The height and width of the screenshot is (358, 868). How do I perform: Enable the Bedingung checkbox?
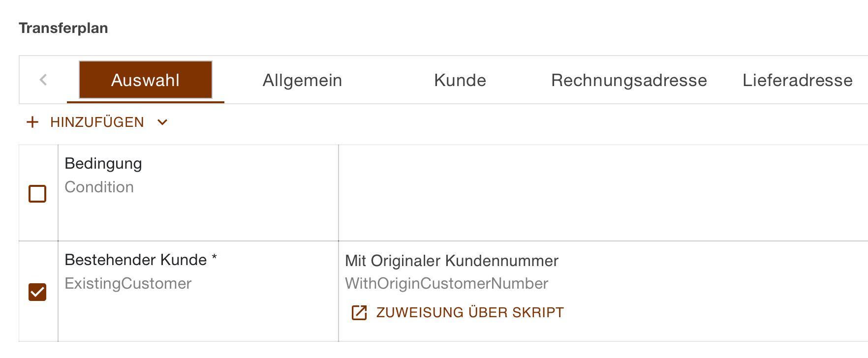37,194
